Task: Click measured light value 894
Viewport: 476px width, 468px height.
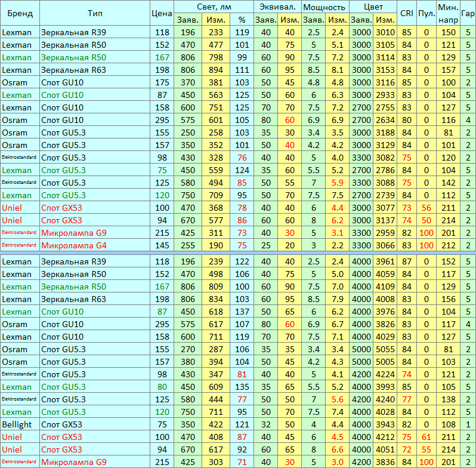Action: tap(216, 70)
